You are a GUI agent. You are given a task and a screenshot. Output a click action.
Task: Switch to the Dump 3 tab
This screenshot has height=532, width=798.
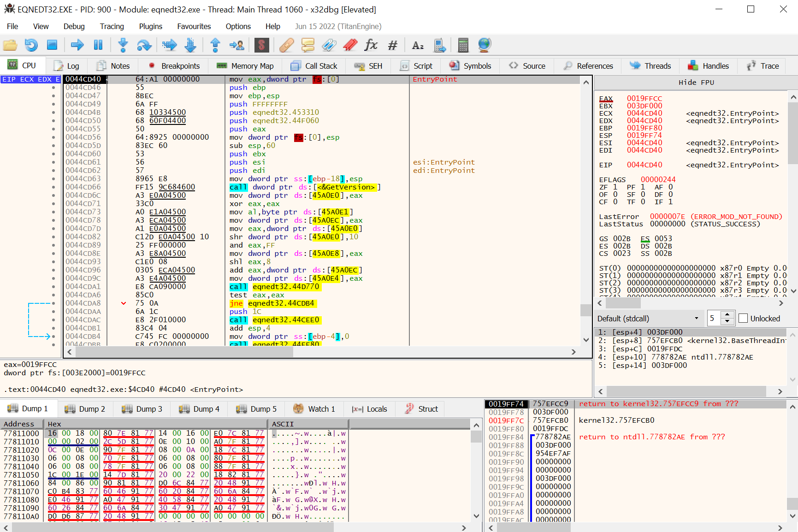142,409
